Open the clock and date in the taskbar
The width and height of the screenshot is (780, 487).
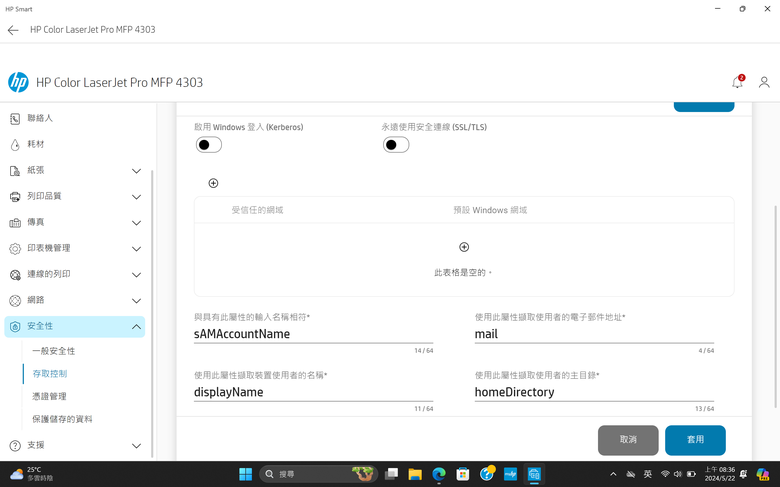pos(719,474)
